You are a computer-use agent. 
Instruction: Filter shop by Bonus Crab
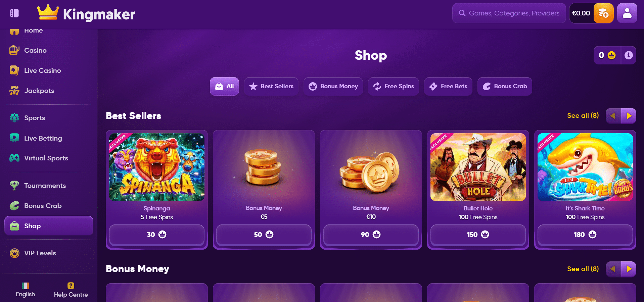pos(505,86)
